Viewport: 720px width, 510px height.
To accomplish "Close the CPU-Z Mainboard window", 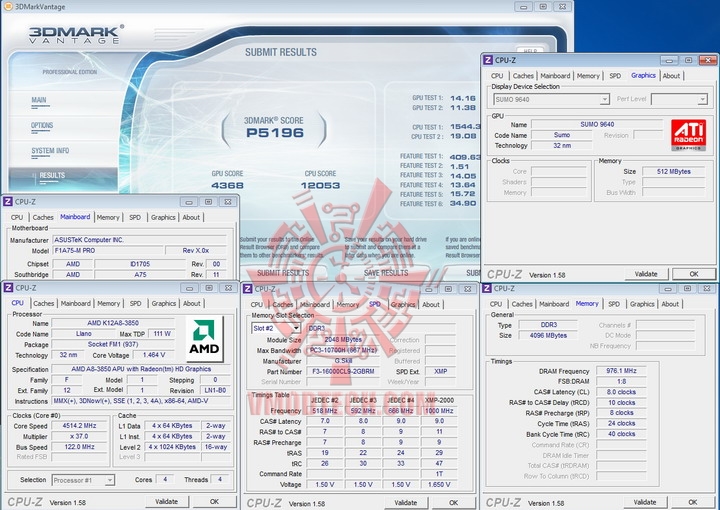I will click(x=228, y=202).
